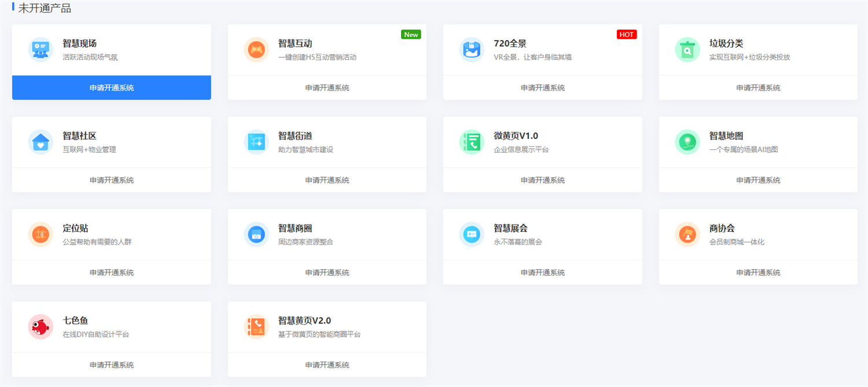Click the 智慧互动 gamepad icon
This screenshot has width=868, height=387.
[x=256, y=50]
